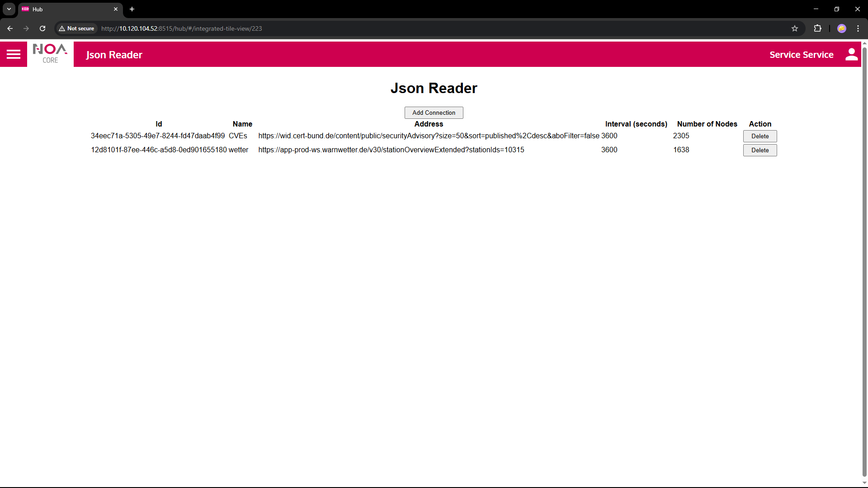Screen dimensions: 868x488
Task: Go back to previous page
Action: 10,28
